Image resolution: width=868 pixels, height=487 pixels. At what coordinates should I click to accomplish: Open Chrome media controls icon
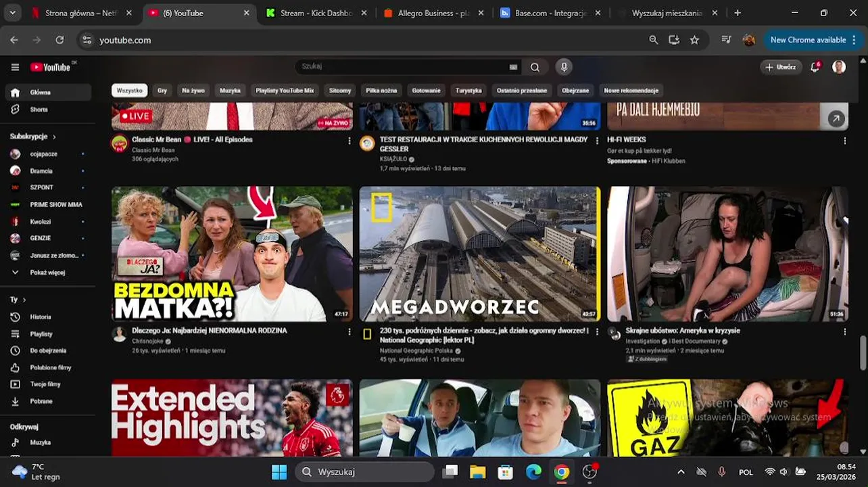(726, 40)
